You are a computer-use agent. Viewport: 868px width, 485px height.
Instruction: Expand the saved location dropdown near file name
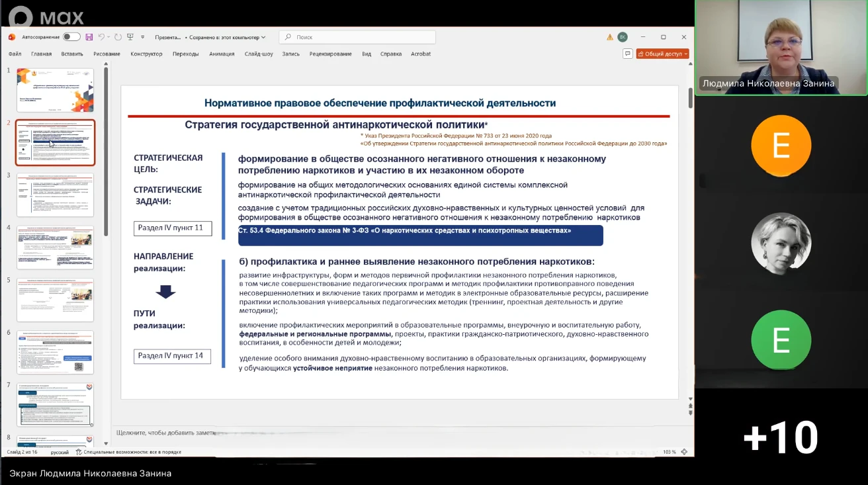(x=263, y=37)
